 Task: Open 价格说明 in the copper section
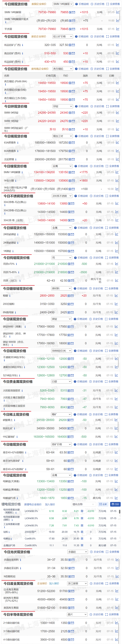pos(82,4)
